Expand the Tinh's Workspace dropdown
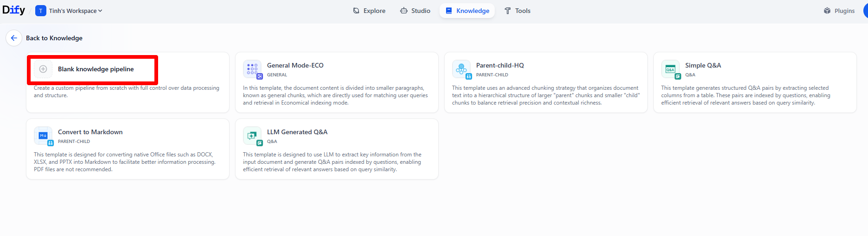The image size is (868, 236). point(76,11)
